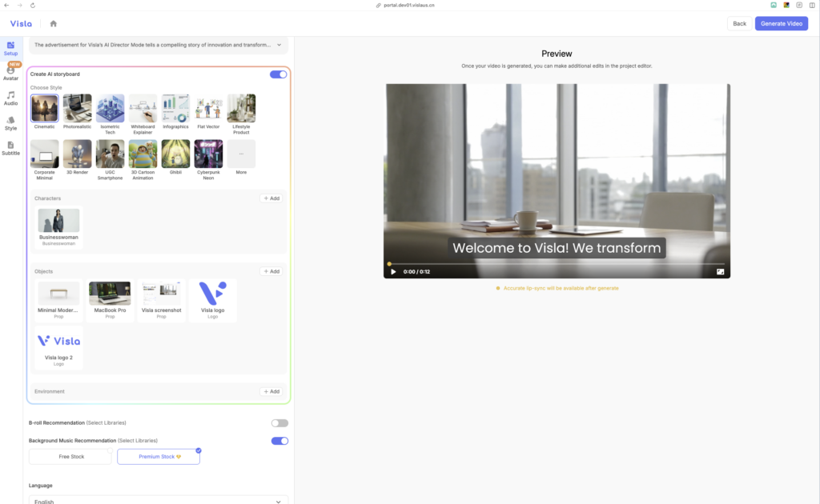Expand the advertisement description dropdown
This screenshot has height=504, width=820.
click(x=279, y=46)
